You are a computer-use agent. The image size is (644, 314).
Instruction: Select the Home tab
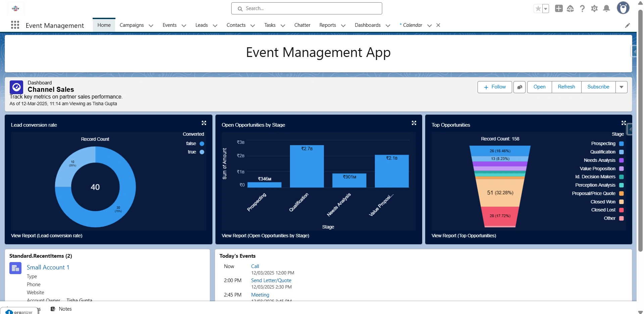pos(104,24)
